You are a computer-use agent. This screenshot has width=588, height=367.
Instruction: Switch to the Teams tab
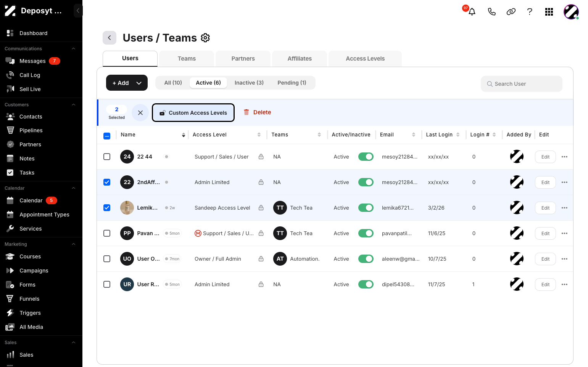point(187,59)
